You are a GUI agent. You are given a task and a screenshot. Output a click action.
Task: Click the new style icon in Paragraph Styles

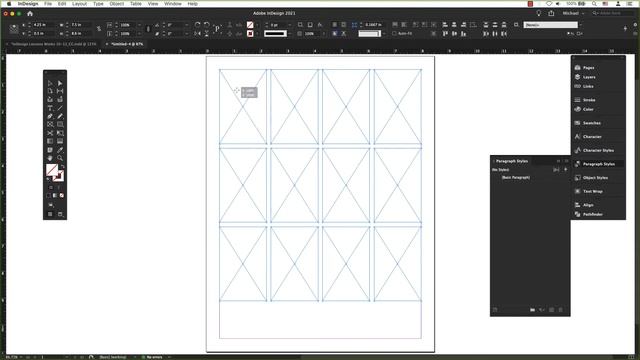click(x=551, y=310)
